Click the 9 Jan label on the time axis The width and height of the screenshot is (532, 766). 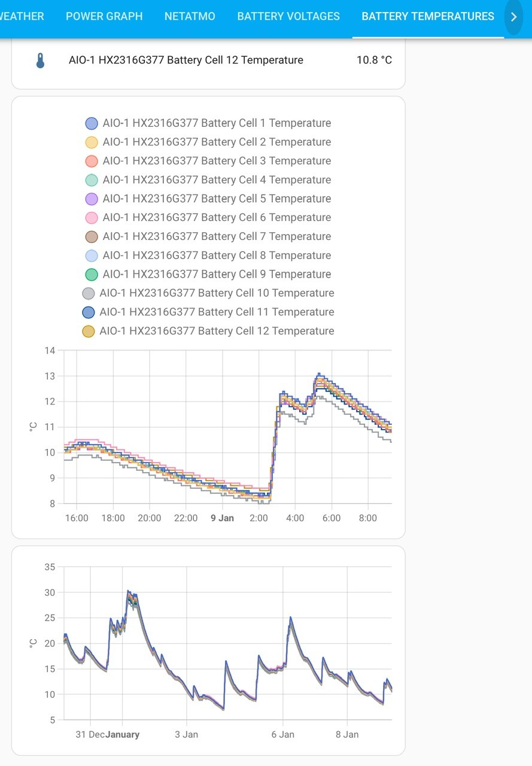point(223,518)
